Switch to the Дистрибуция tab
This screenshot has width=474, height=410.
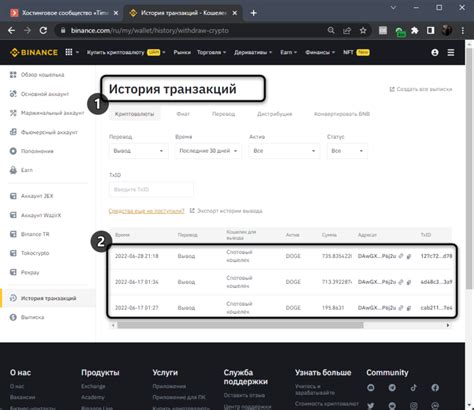(x=274, y=114)
